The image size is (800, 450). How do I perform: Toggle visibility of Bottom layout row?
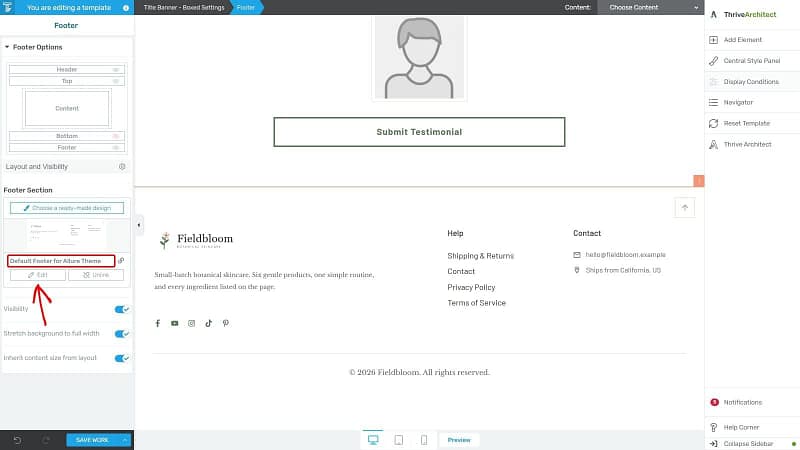pos(116,136)
